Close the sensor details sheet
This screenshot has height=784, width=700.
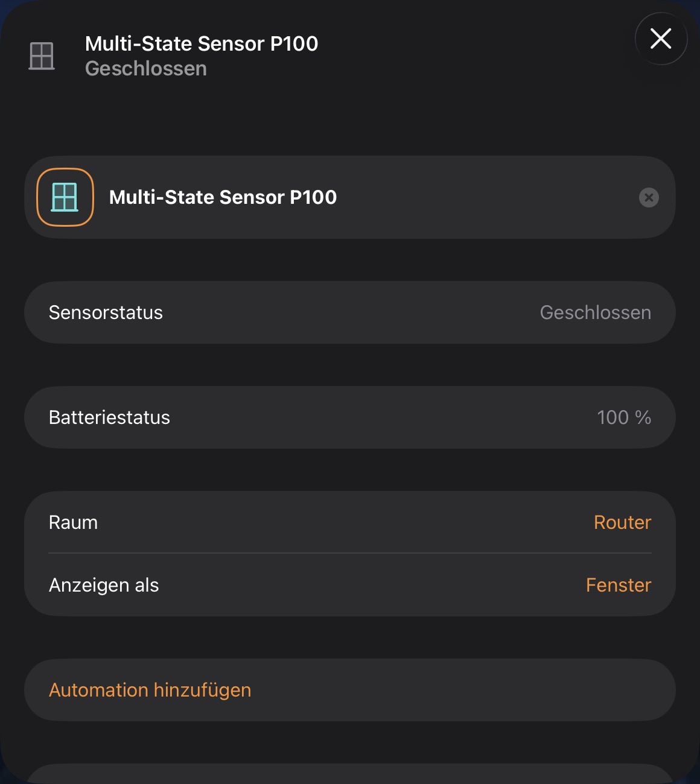(661, 39)
